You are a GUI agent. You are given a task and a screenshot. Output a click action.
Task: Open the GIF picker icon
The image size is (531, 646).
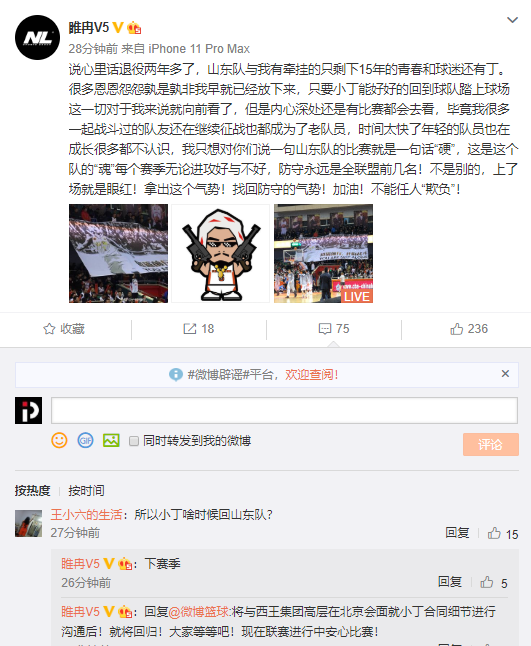(85, 440)
